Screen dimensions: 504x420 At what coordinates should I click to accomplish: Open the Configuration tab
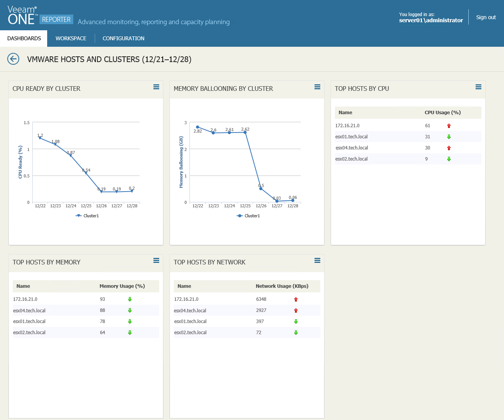tap(124, 38)
